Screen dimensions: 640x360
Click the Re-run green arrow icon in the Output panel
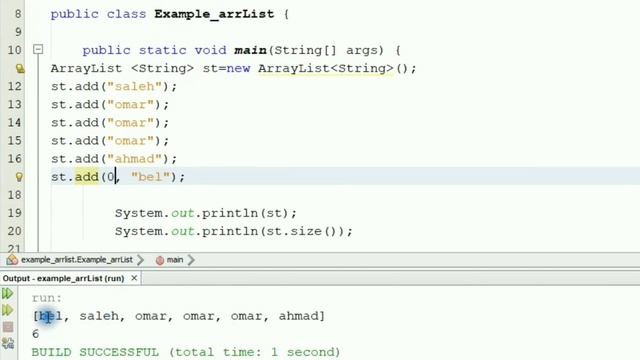[7, 293]
